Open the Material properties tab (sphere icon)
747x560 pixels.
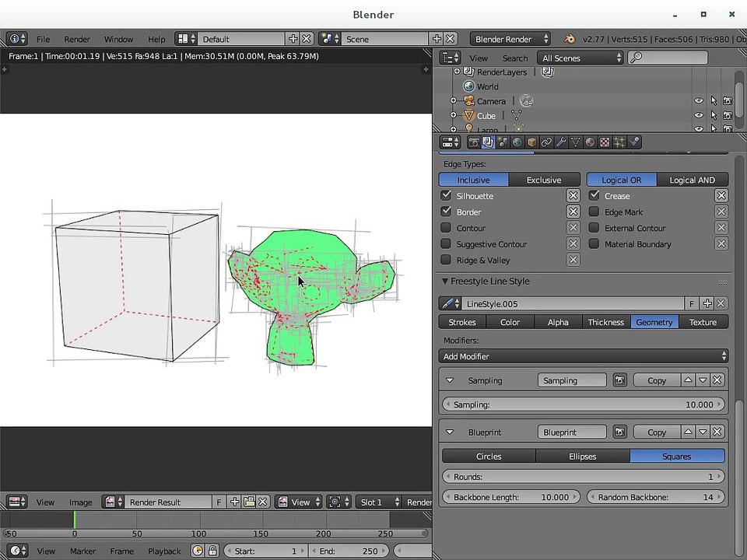coord(590,142)
